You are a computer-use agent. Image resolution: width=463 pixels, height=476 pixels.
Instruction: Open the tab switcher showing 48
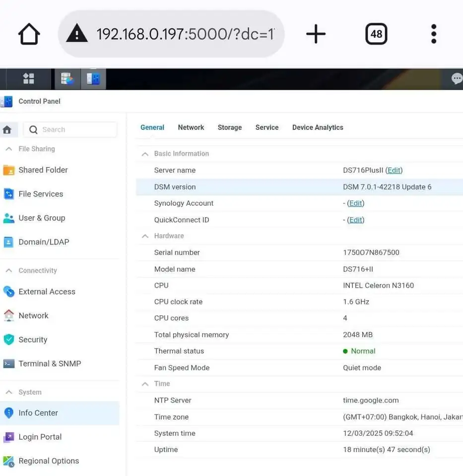tap(376, 34)
